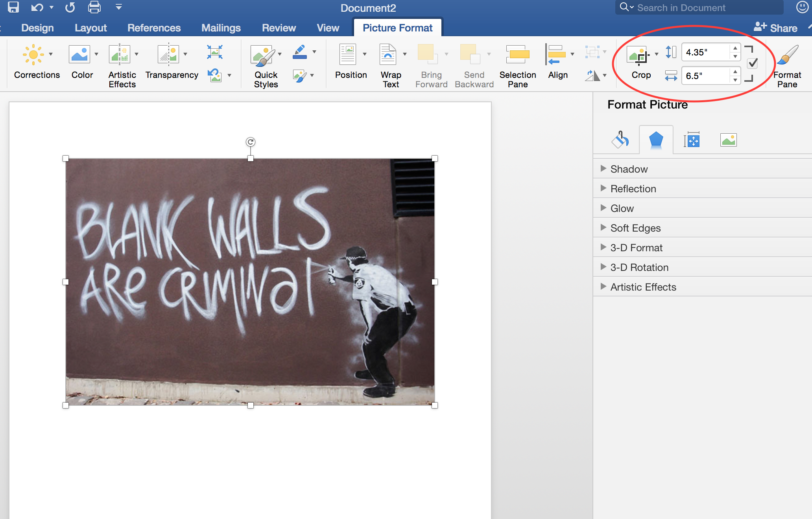The image size is (812, 519).
Task: Open the Quick Styles gallery
Action: (266, 66)
